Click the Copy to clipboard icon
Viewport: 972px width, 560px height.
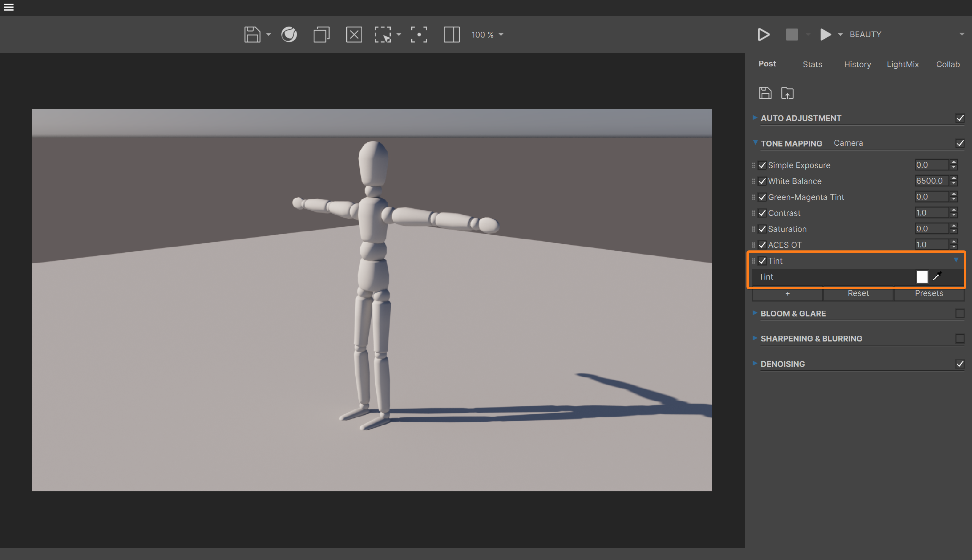click(321, 35)
